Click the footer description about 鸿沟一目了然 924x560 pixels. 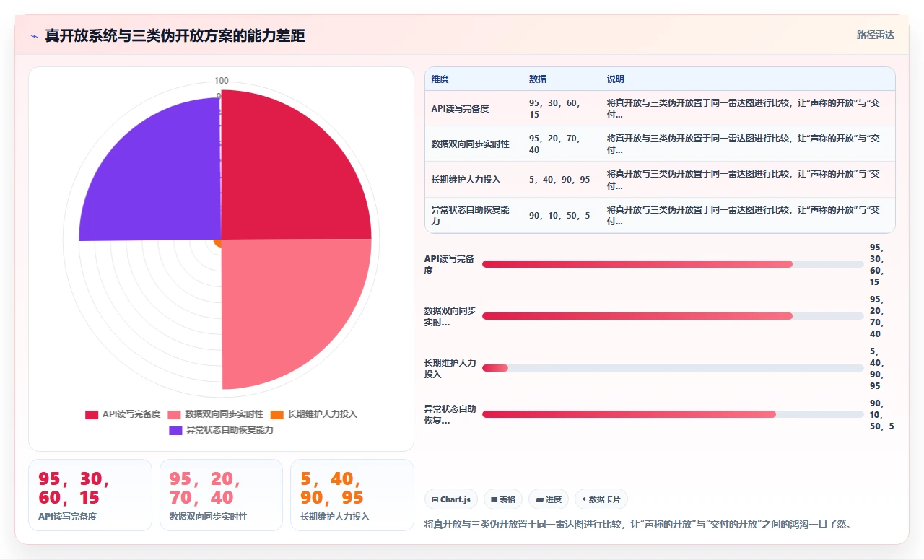637,524
